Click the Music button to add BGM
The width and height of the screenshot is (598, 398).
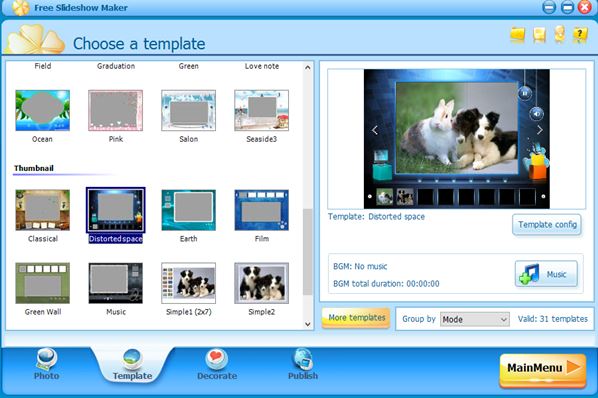[546, 274]
